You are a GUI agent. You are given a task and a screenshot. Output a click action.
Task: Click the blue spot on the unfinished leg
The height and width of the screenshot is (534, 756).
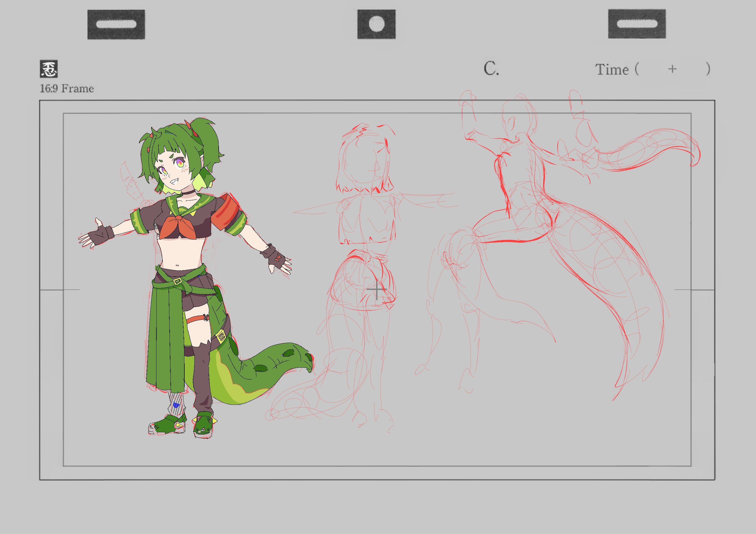point(176,405)
